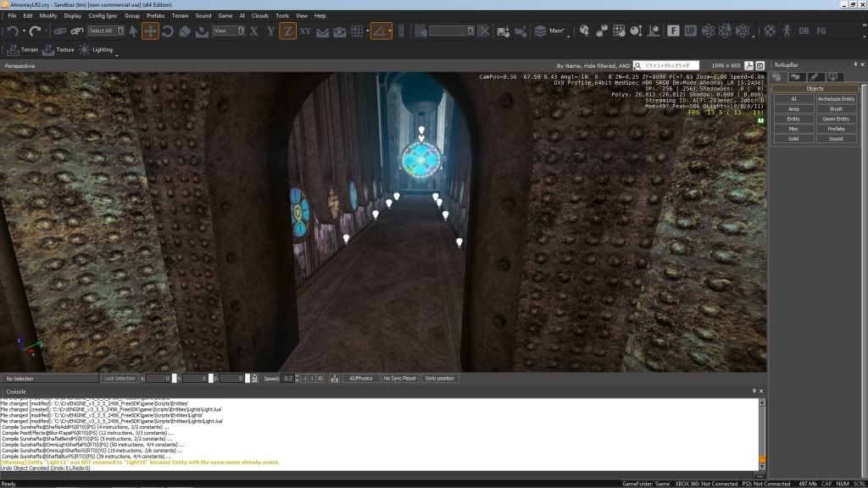
Task: Toggle the Z axis constraint
Action: [288, 31]
